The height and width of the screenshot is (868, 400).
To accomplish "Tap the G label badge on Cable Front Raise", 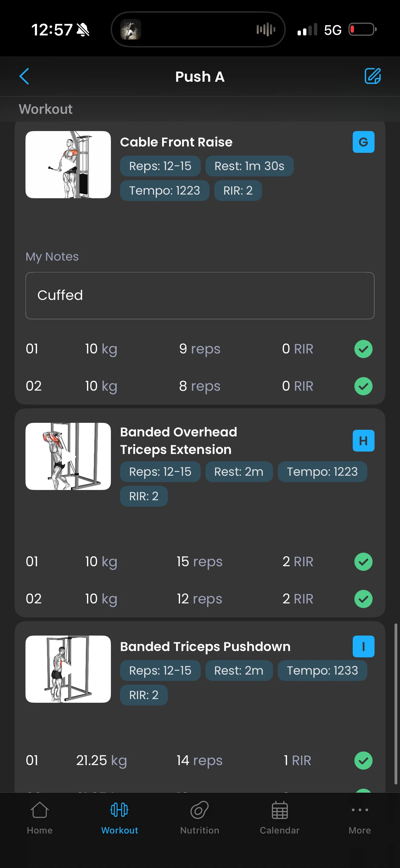I will pos(363,142).
